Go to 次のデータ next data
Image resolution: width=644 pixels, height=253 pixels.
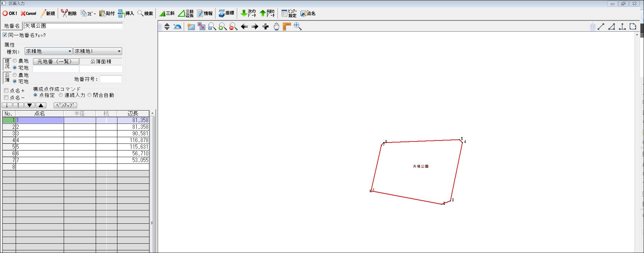click(248, 13)
